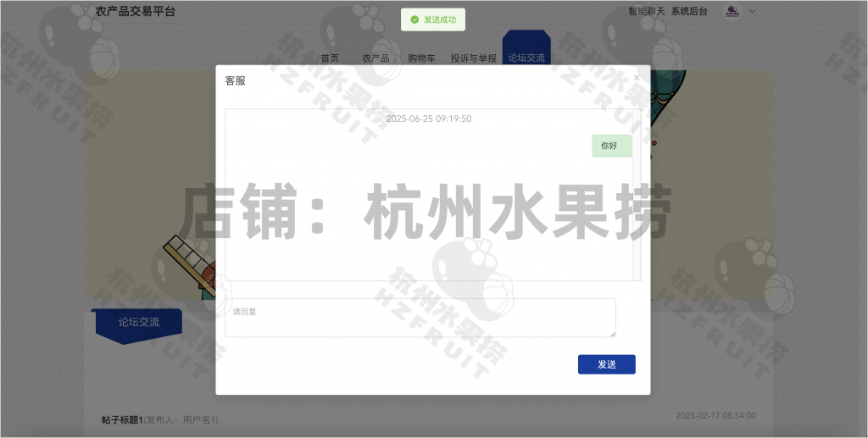This screenshot has height=438, width=868.
Task: Open the 农产品 navigation tab
Action: 376,58
